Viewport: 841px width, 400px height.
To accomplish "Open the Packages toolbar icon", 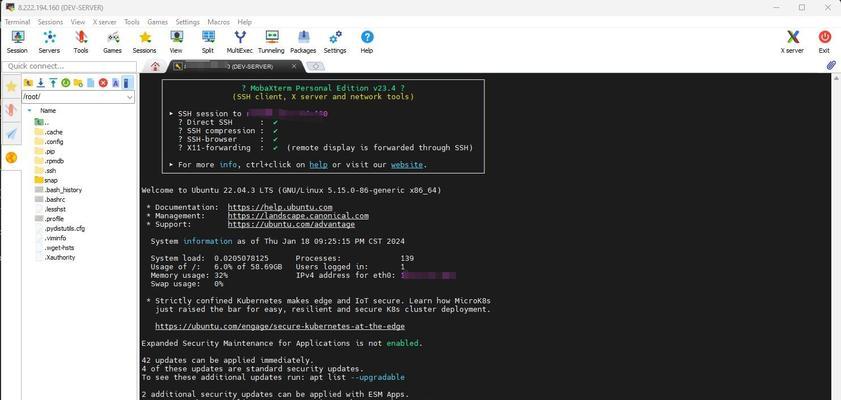I will click(303, 42).
